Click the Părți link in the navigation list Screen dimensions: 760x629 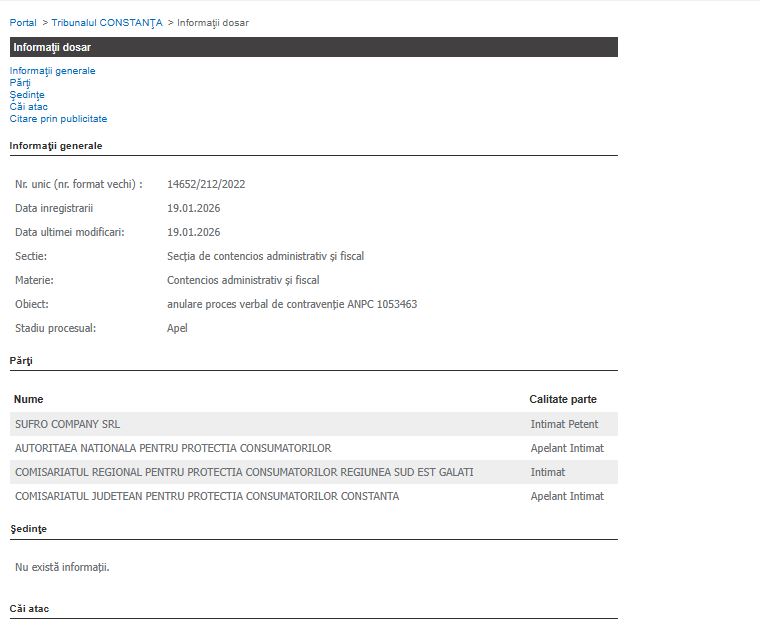20,83
